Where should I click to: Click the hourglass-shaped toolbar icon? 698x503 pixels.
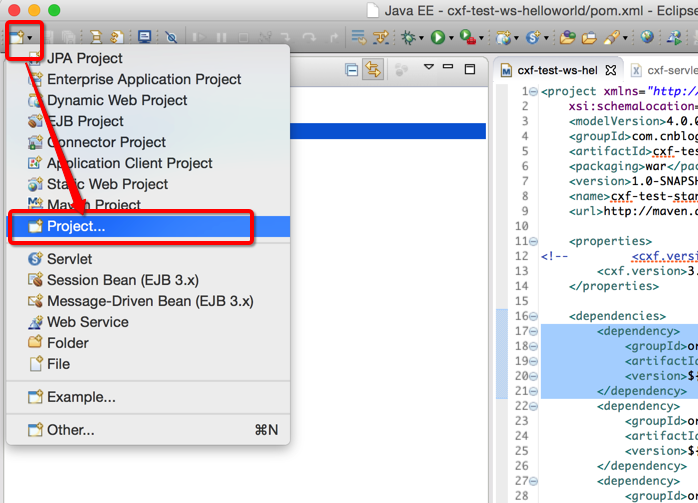96,37
